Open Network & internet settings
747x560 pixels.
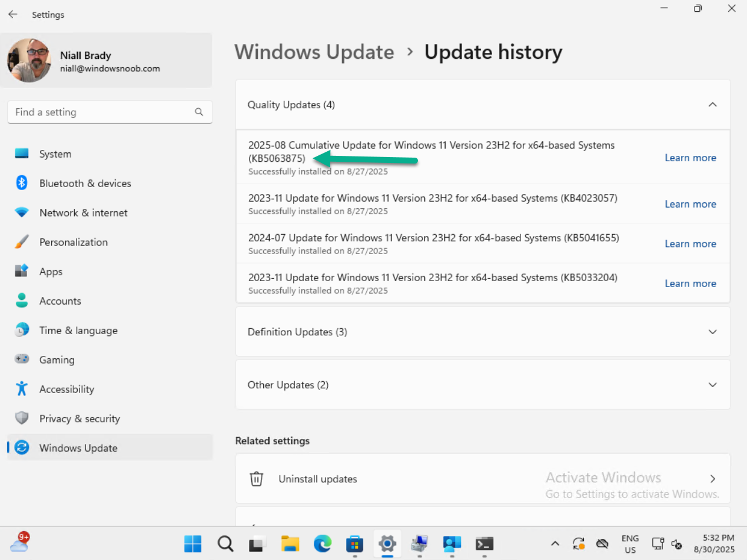click(83, 213)
